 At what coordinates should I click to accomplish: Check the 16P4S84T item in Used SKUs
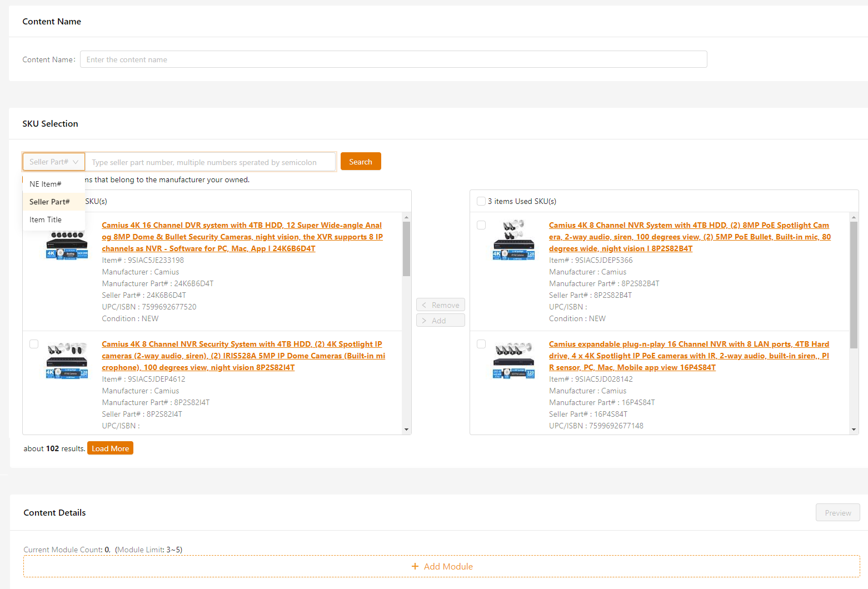(x=481, y=344)
